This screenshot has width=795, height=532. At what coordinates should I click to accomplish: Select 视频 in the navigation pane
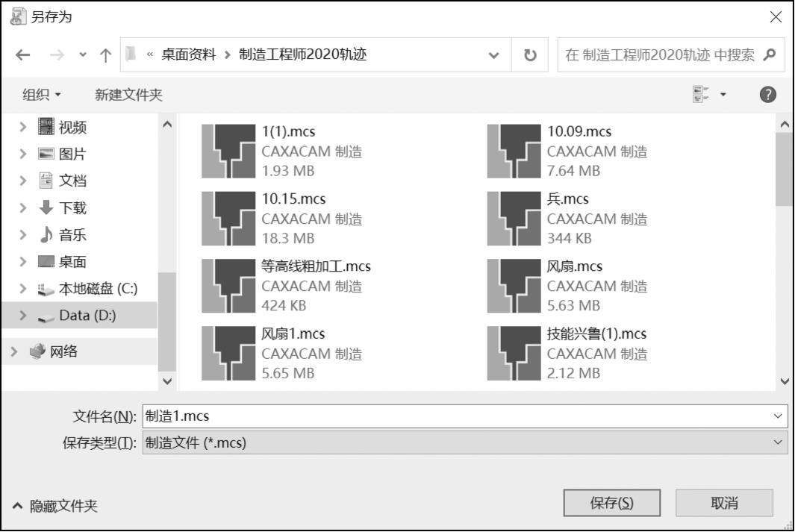(72, 127)
